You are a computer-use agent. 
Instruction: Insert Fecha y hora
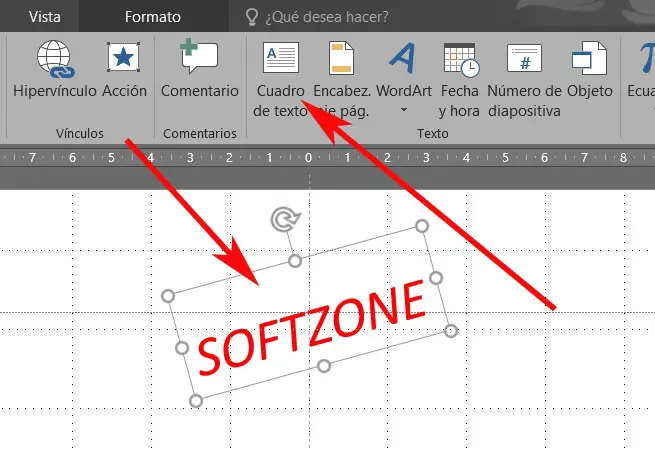tap(460, 79)
